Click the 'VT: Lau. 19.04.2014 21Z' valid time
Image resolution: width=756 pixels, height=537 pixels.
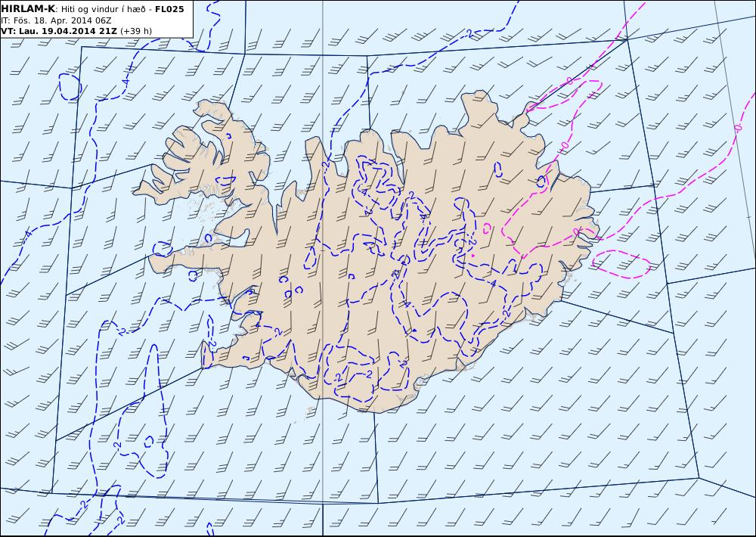59,31
